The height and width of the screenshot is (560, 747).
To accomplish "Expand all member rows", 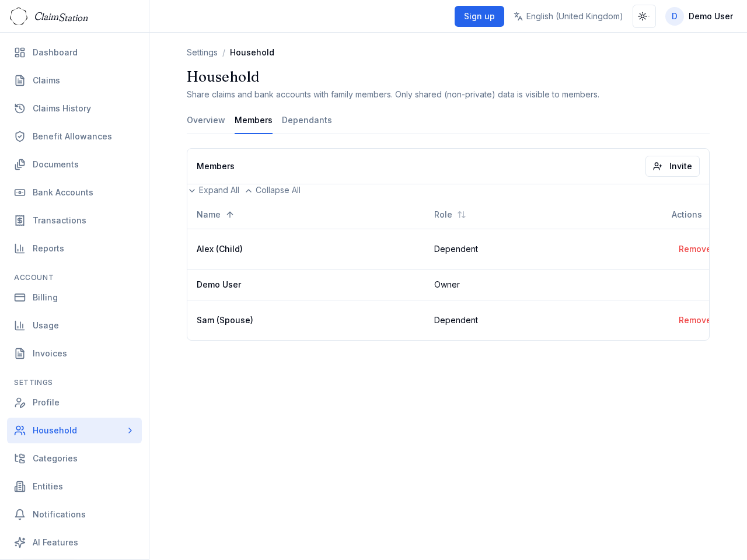I will pyautogui.click(x=214, y=190).
